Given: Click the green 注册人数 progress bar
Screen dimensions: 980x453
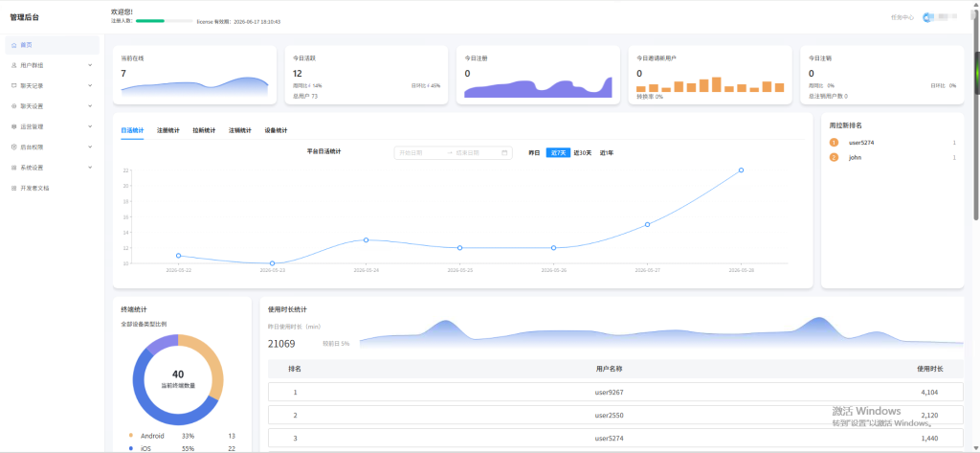Looking at the screenshot, I should click(x=150, y=21).
